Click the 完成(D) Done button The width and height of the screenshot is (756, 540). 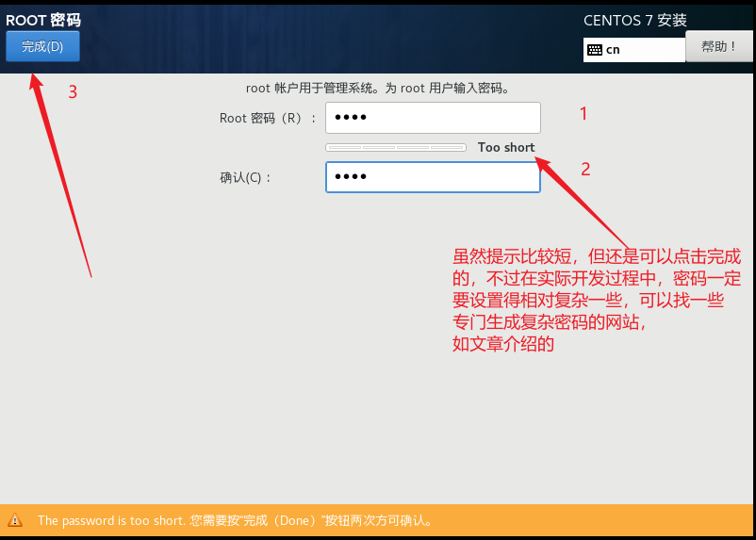42,46
